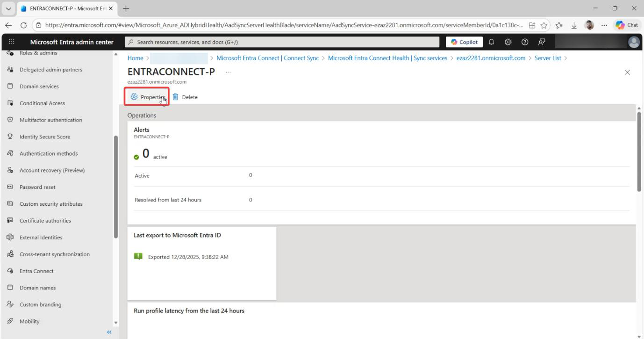Click the Resolved from last 24 hours row
This screenshot has height=339, width=644.
point(382,200)
